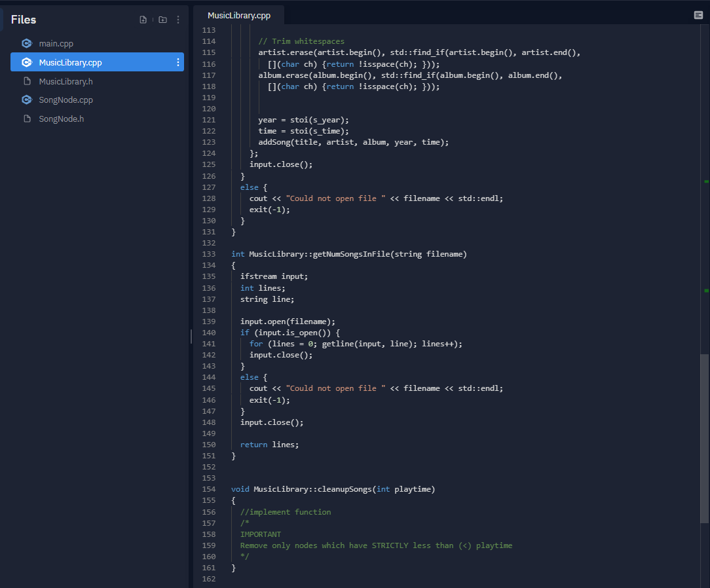Open the MusicLibrary.cpp file row options menu
710x588 pixels.
click(x=178, y=62)
